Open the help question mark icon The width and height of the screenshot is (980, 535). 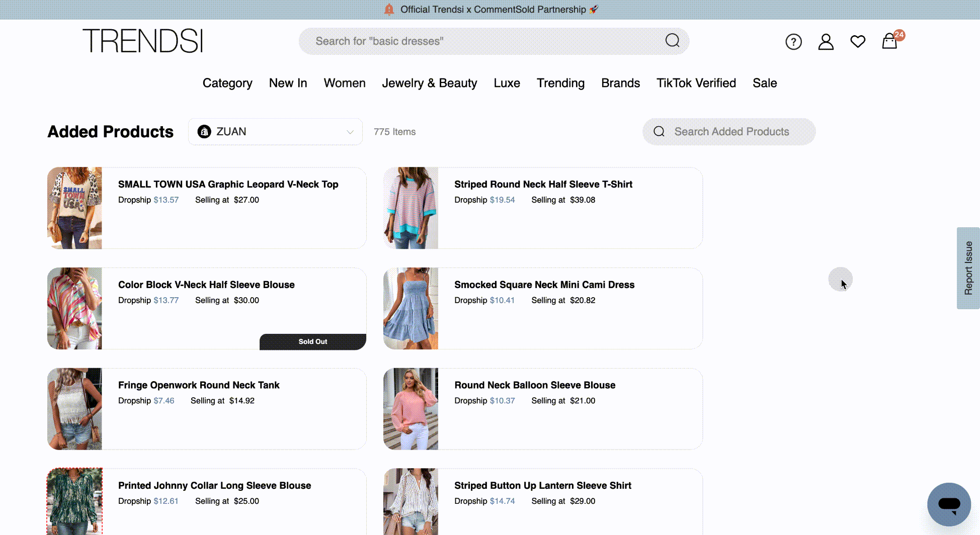(793, 41)
